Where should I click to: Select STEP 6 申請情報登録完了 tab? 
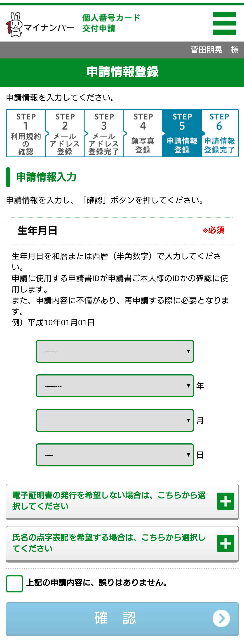click(x=220, y=133)
